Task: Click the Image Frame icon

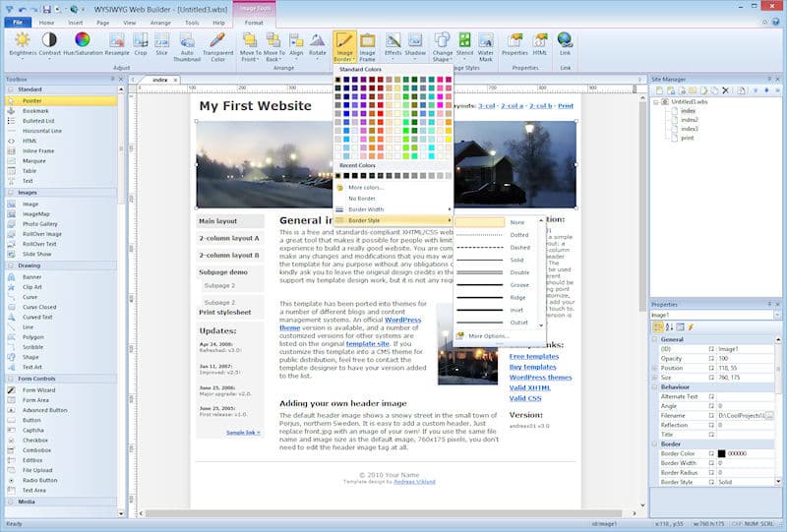Action: pyautogui.click(x=367, y=43)
